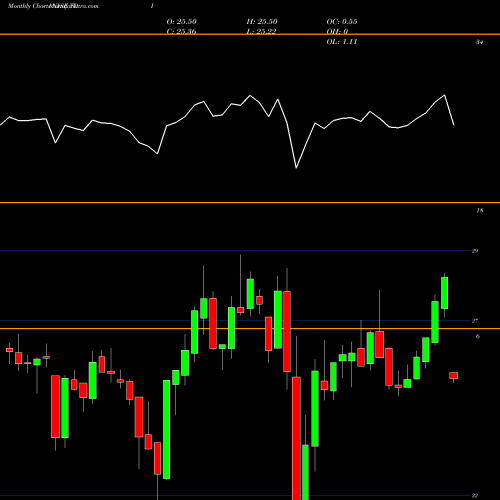
Task: Click the "Monthly Chart" title text
Action: 28,6
